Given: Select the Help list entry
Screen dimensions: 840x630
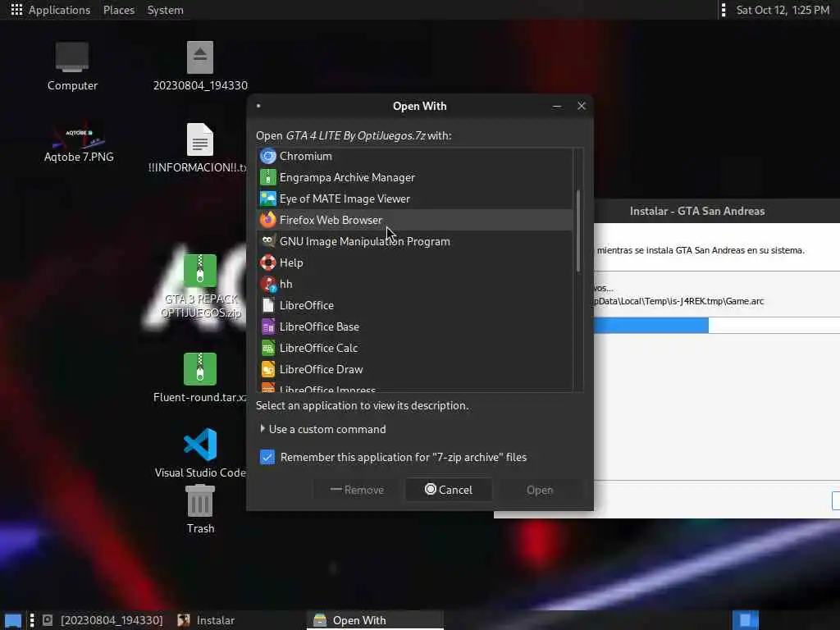Looking at the screenshot, I should (x=414, y=262).
